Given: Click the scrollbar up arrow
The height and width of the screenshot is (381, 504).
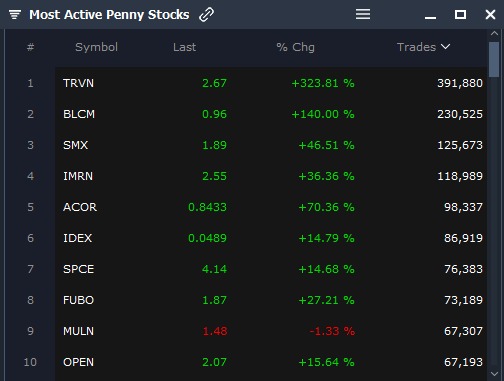Looking at the screenshot, I should (x=494, y=33).
